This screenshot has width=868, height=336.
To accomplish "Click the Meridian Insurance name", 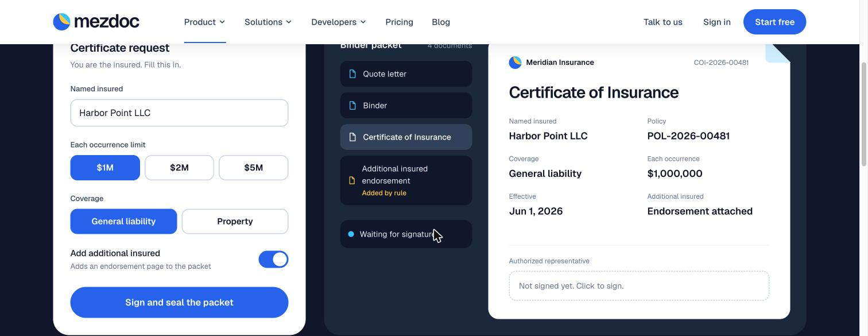I will coord(560,63).
